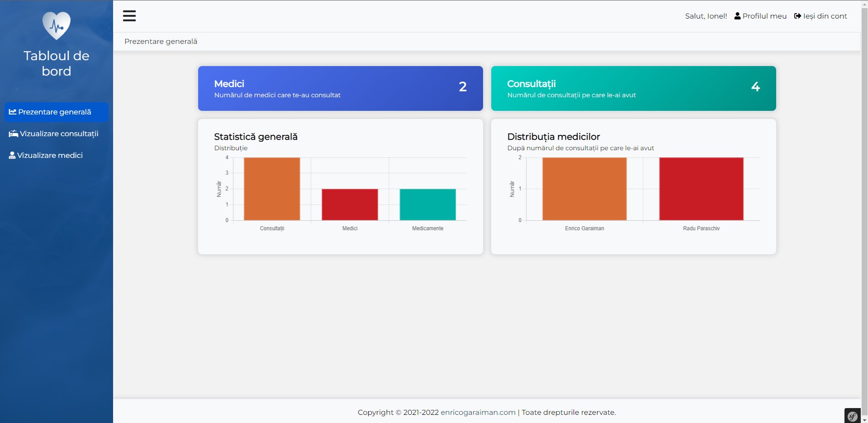Screen dimensions: 868x423
Task: Click Ieși din cont to log out
Action: pos(825,16)
